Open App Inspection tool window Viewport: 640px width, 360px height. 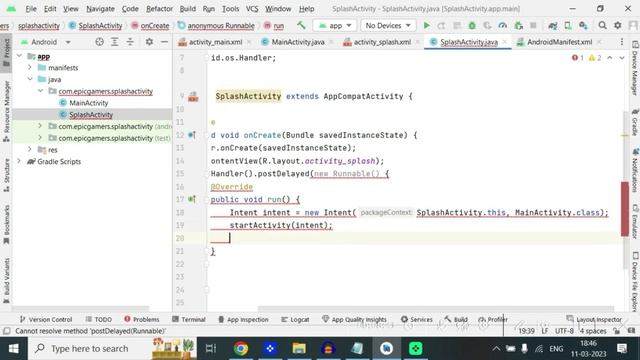(243, 319)
